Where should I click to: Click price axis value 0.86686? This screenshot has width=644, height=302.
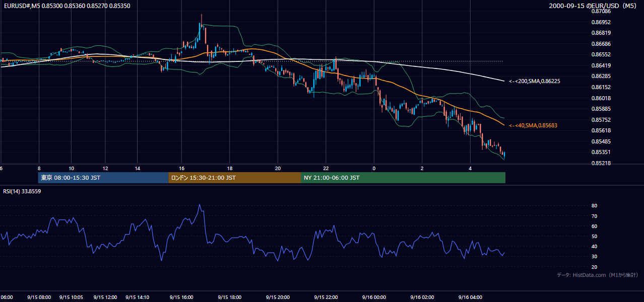[601, 44]
